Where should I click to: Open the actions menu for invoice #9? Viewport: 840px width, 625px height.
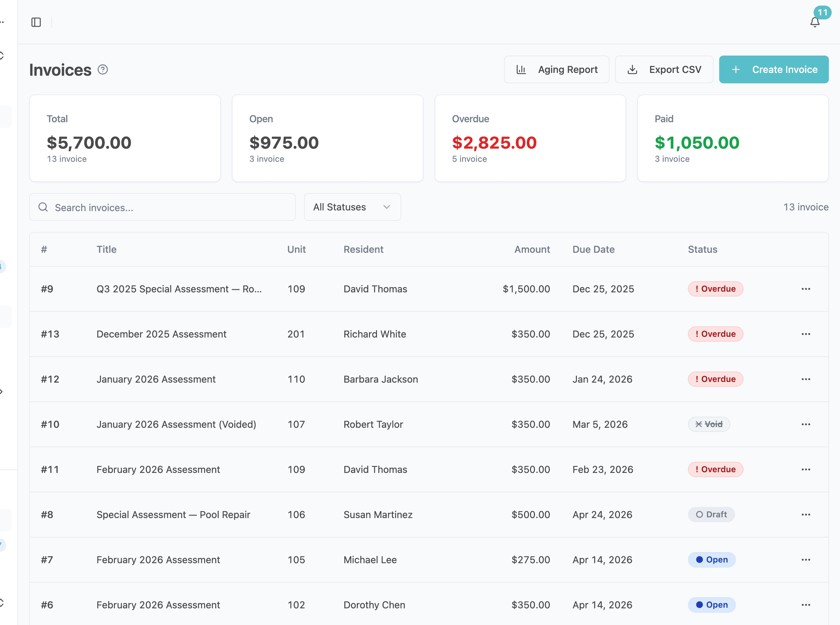[x=806, y=289]
